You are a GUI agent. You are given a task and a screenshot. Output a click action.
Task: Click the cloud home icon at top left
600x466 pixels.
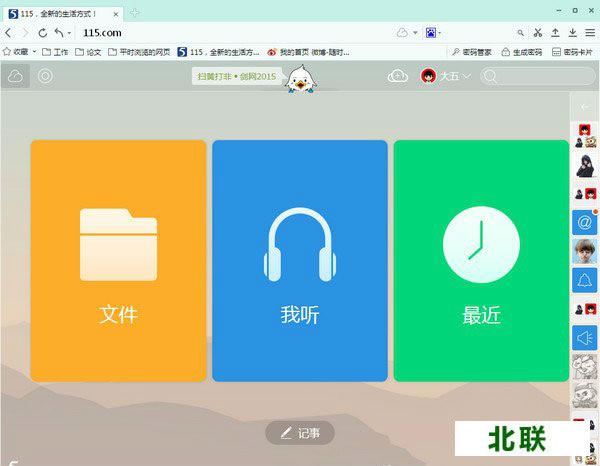16,76
